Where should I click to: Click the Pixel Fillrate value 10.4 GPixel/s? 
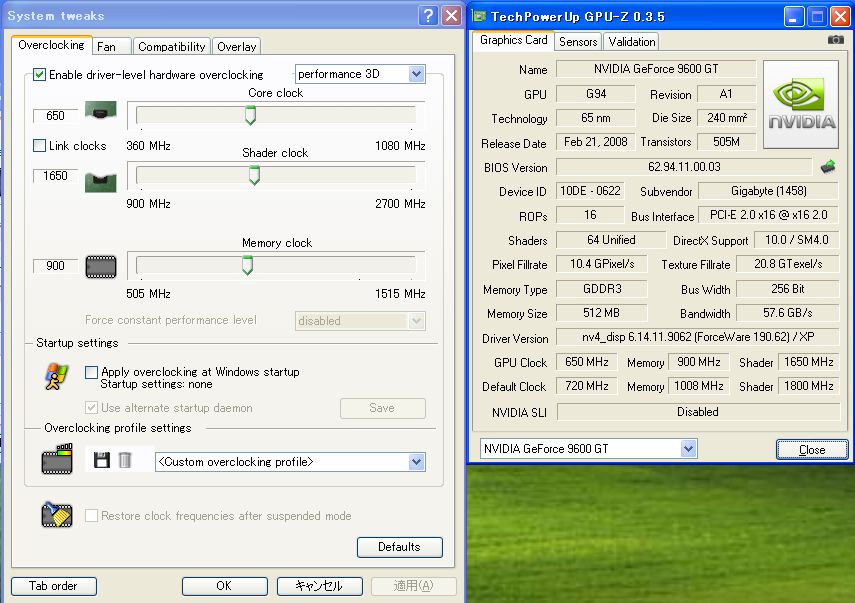[x=602, y=264]
